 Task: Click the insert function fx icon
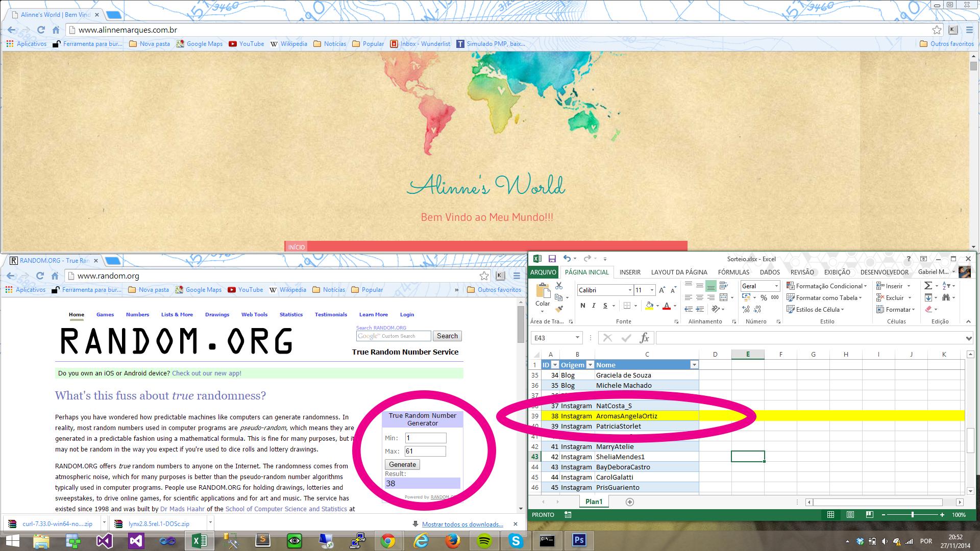[644, 338]
